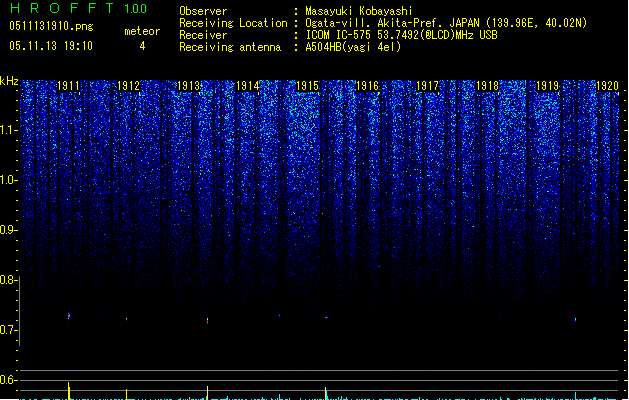The height and width of the screenshot is (400, 629).
Task: Click the 1913 time marker
Action: [x=188, y=86]
